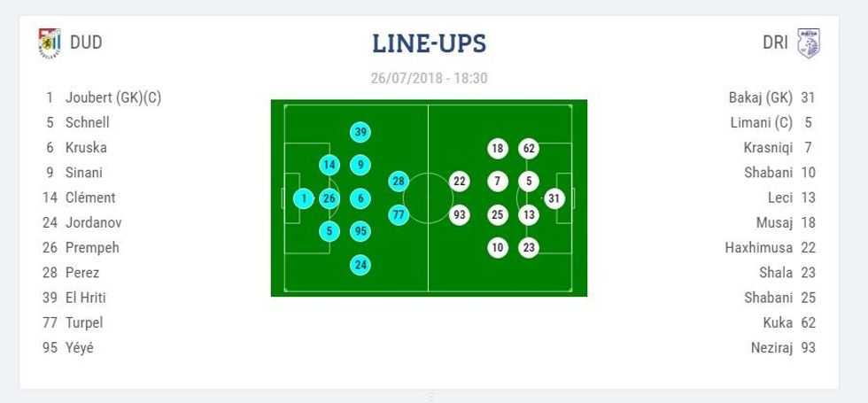This screenshot has height=403, width=868.
Task: Click white goalkeeper marker number 31
Action: tap(554, 198)
